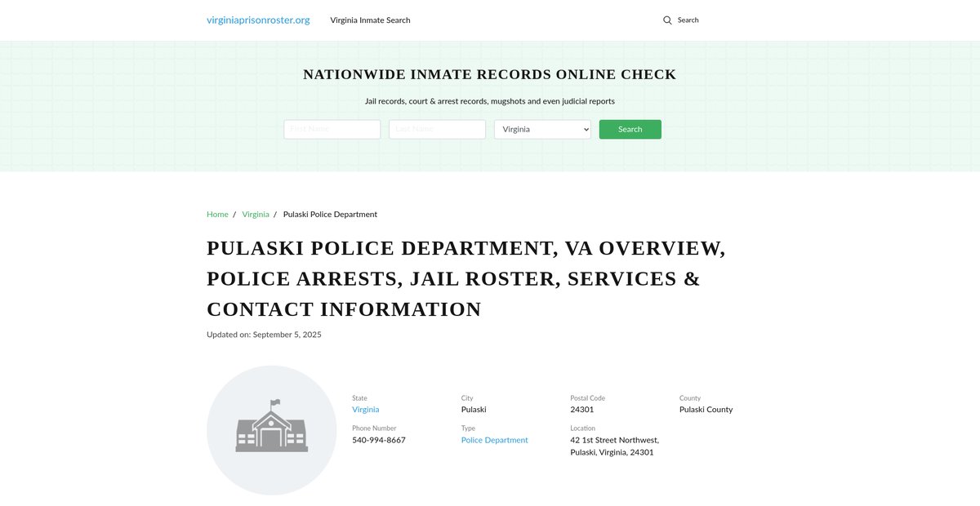Viewport: 980px width, 506px height.
Task: Click the Pulaski Police Department overview heading
Action: [465, 278]
